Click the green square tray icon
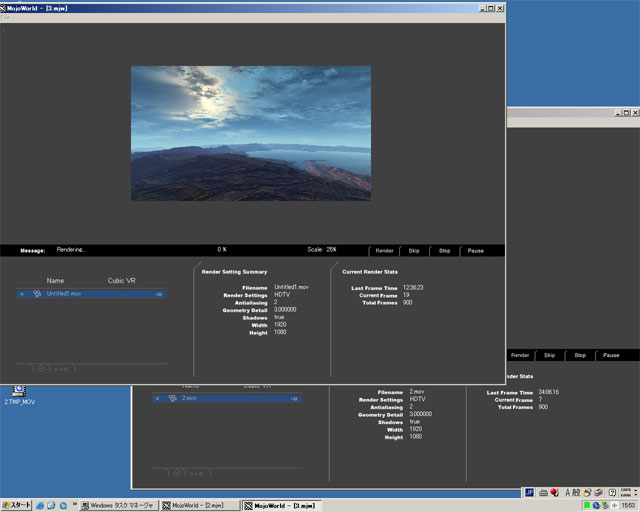This screenshot has height=512, width=640. point(587,505)
